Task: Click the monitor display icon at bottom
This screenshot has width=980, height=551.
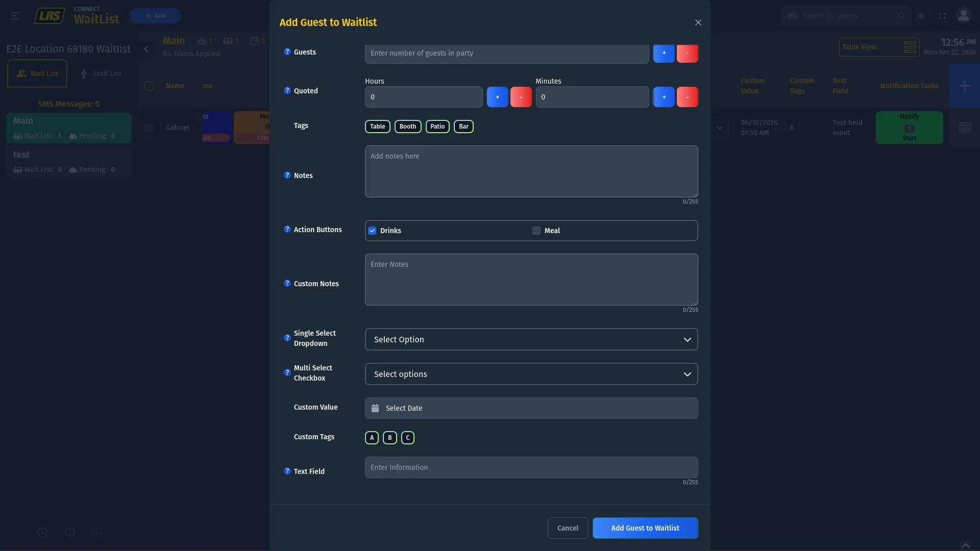Action: click(70, 533)
